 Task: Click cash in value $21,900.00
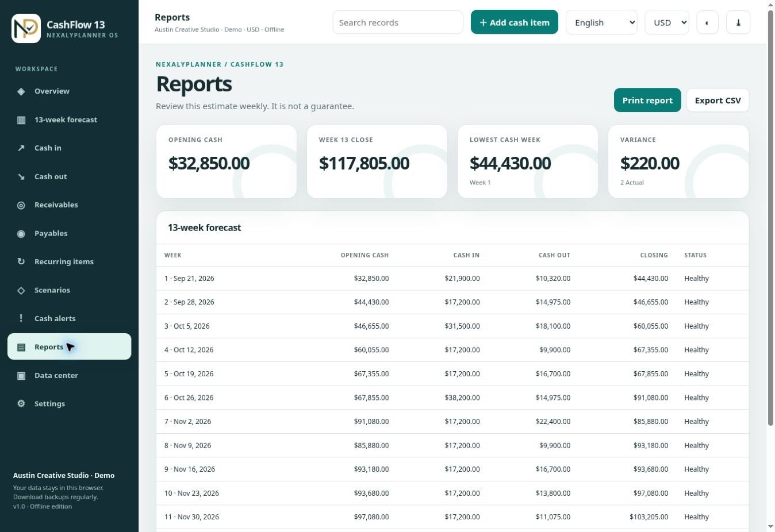462,279
